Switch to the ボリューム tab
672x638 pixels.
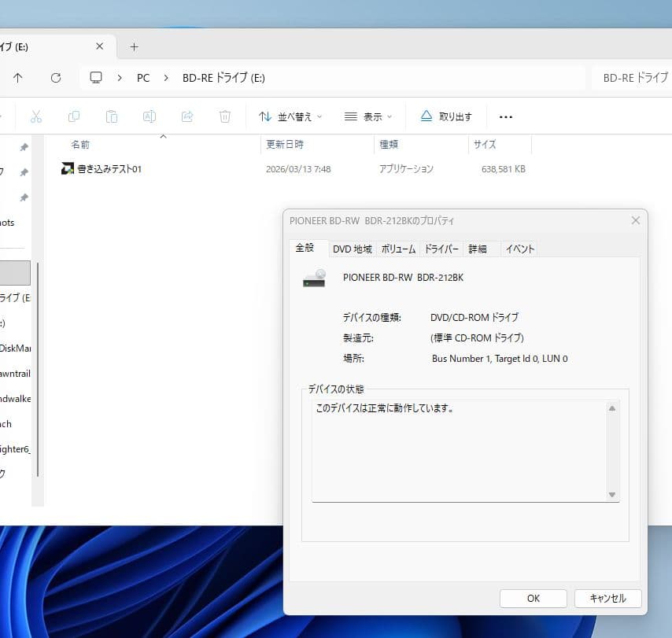[x=398, y=249]
